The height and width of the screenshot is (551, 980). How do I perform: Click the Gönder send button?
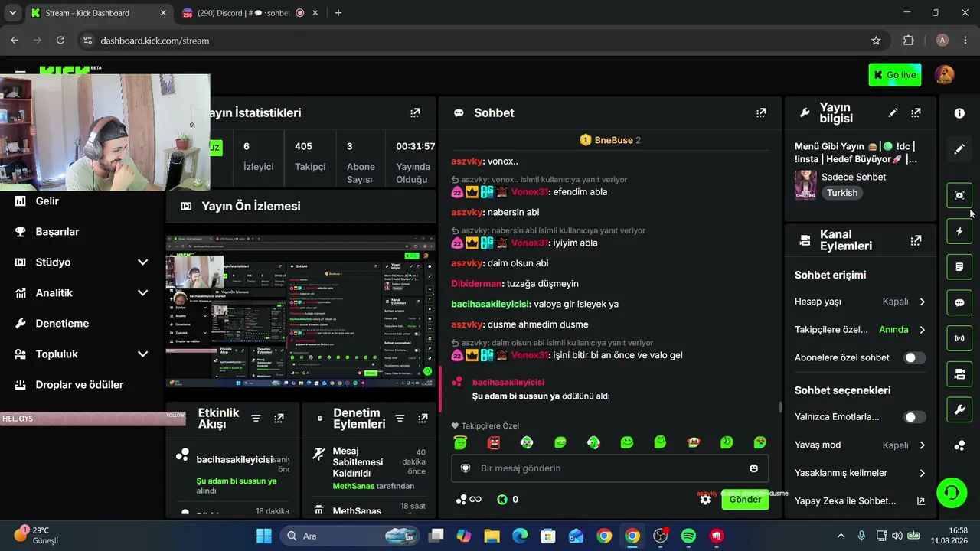(x=745, y=500)
